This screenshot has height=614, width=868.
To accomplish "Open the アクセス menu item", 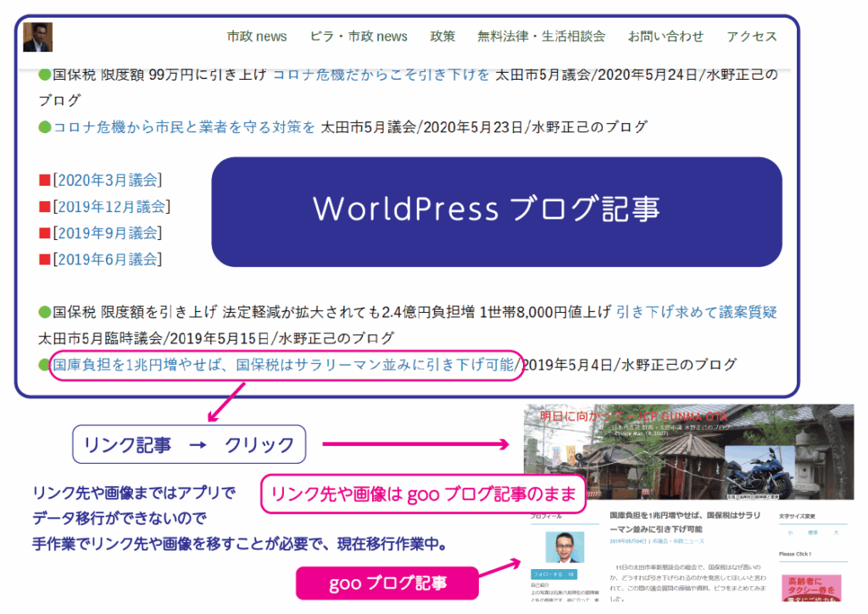I will (751, 36).
